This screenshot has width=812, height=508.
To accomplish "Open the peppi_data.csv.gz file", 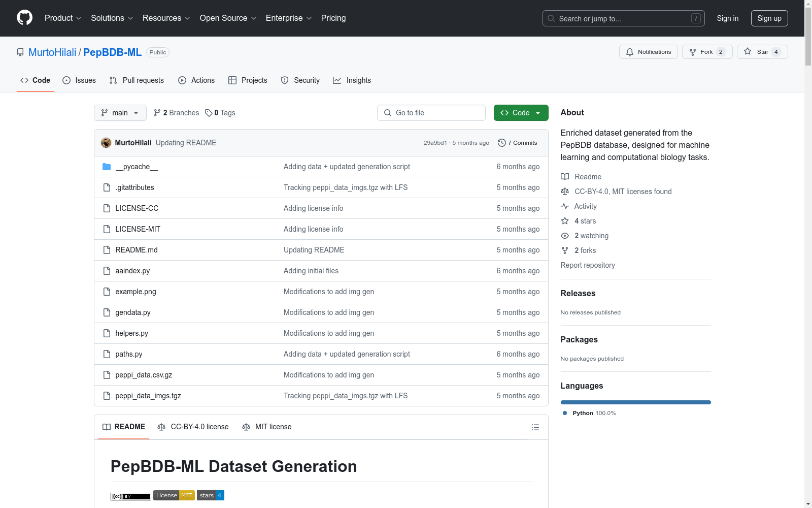I will tap(144, 375).
